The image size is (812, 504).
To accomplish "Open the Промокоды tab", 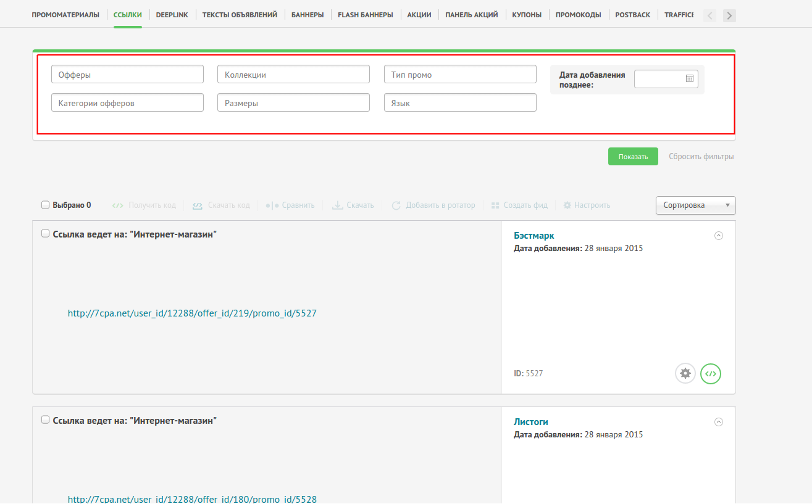I will [578, 15].
